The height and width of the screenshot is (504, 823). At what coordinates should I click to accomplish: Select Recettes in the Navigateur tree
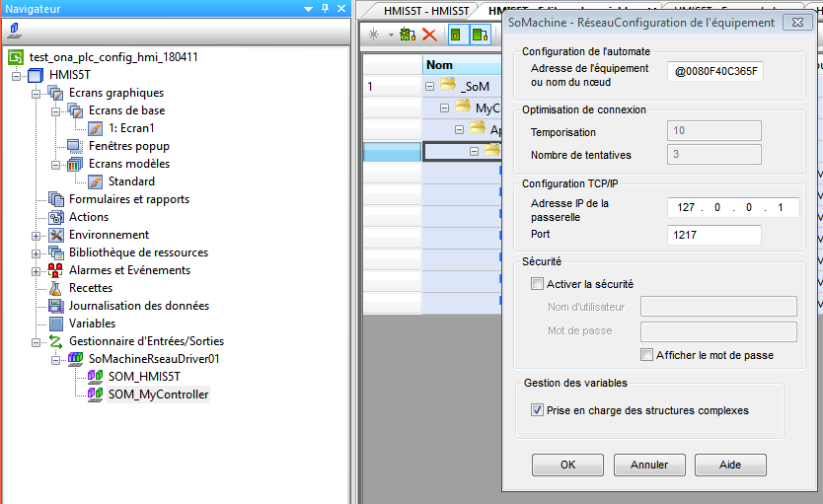pyautogui.click(x=90, y=288)
